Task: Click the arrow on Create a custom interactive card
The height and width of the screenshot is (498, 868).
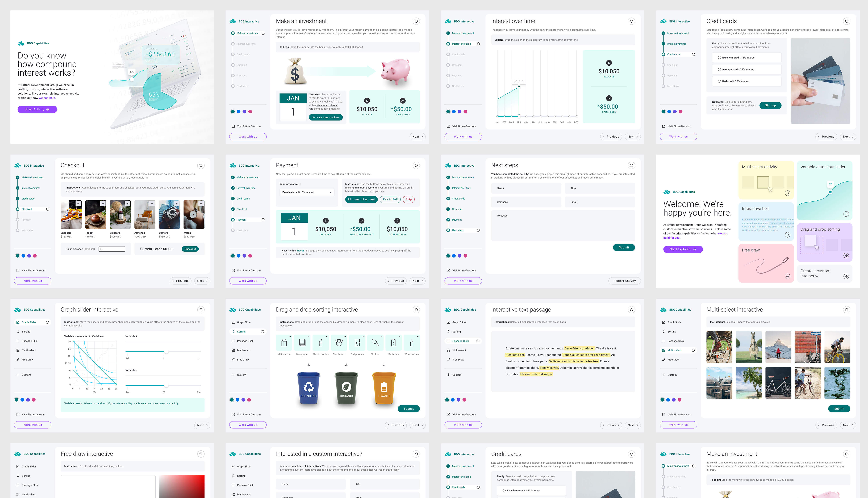Action: pos(846,276)
